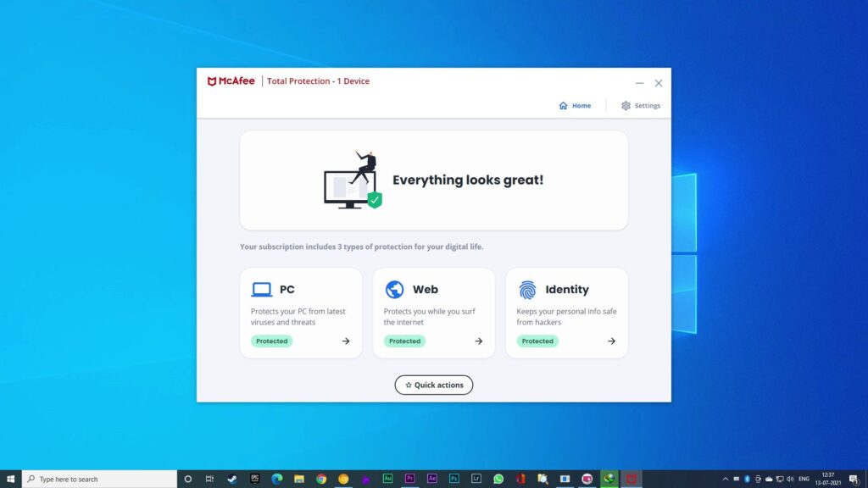Open Adobe Lightroom from the taskbar
The image size is (868, 488).
[x=476, y=480]
